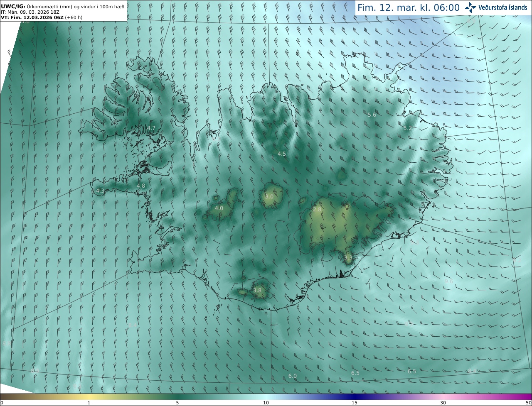Image resolution: width=532 pixels, height=406 pixels.
Task: Click the 3.0 value over Hofsjökull
Action: tap(269, 196)
